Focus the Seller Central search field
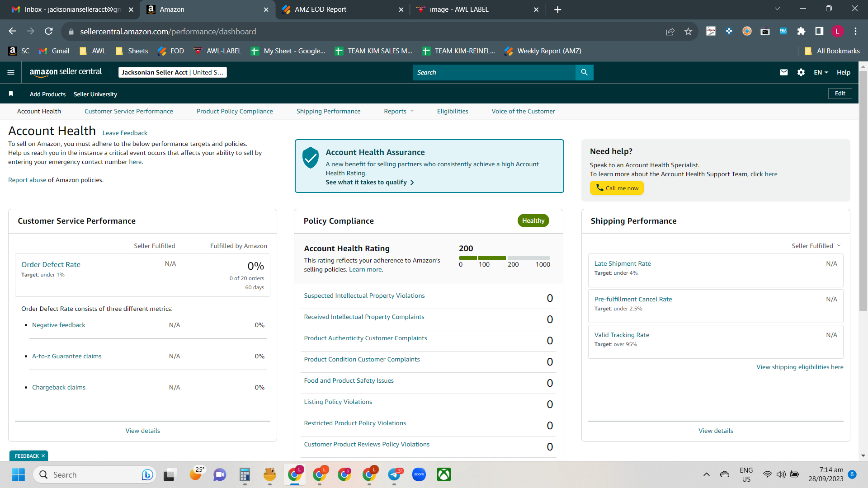868x488 pixels. tap(494, 72)
